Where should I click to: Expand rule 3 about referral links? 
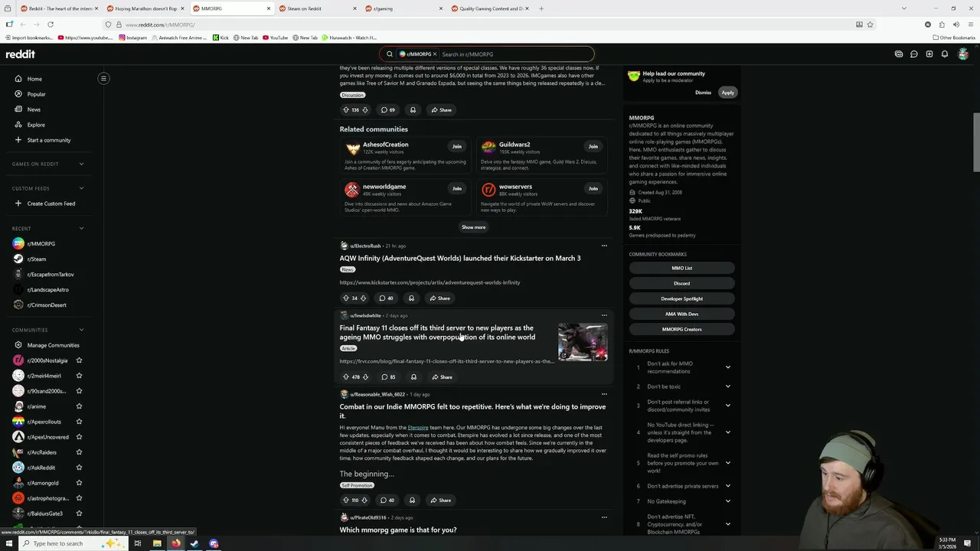[x=727, y=406]
